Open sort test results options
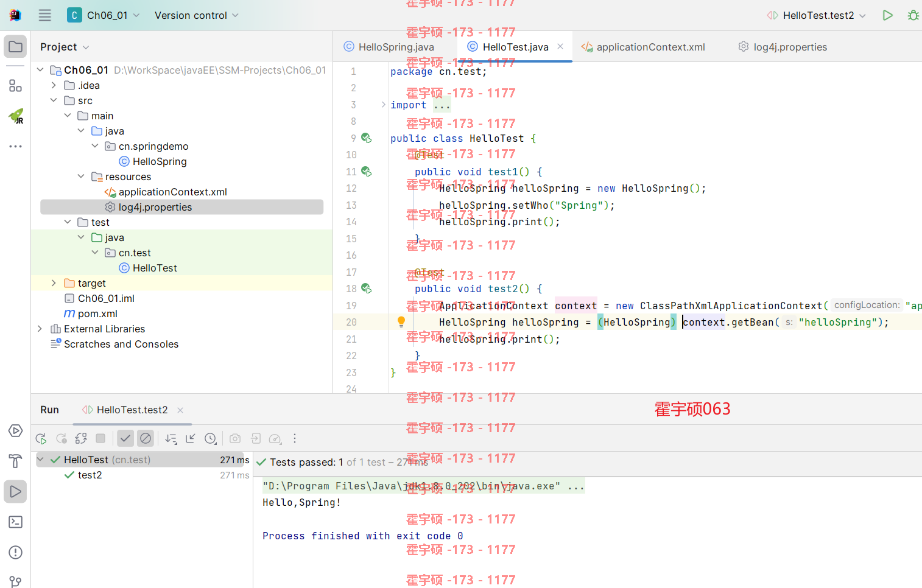The width and height of the screenshot is (922, 588). click(x=171, y=438)
